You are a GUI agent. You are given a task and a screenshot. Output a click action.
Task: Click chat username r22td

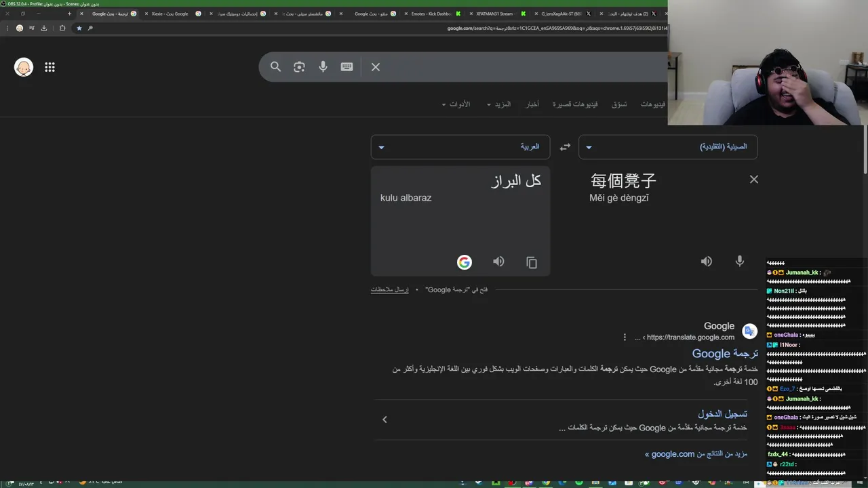pyautogui.click(x=787, y=464)
